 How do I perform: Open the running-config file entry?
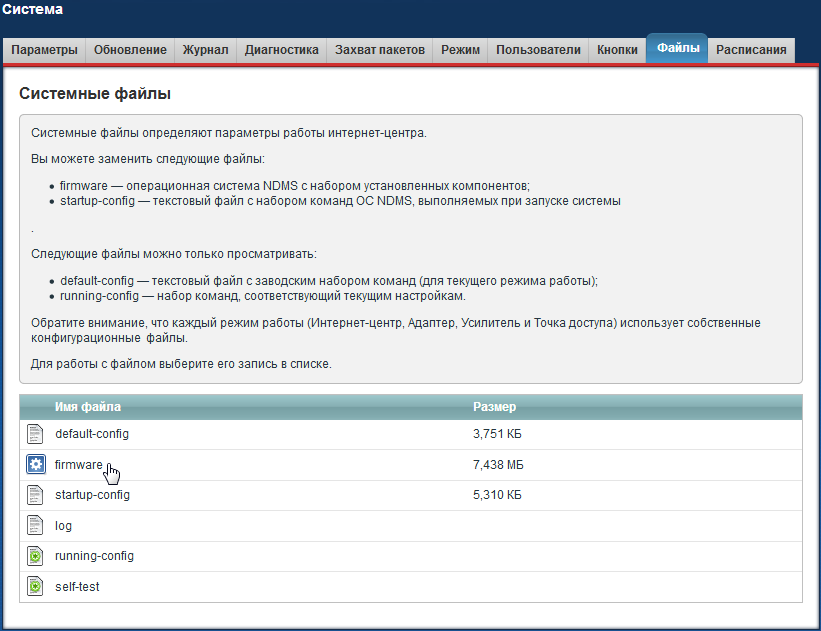pyautogui.click(x=94, y=556)
